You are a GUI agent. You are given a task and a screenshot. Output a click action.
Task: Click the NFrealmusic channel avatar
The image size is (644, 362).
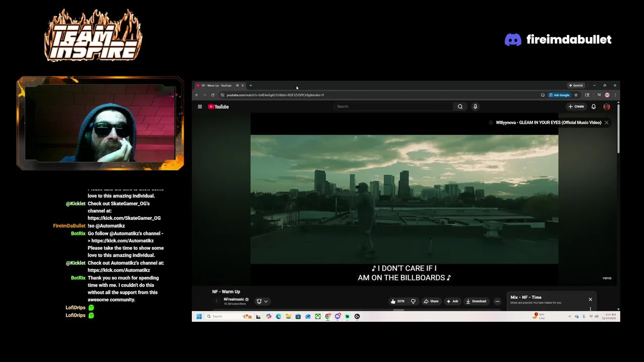217,301
